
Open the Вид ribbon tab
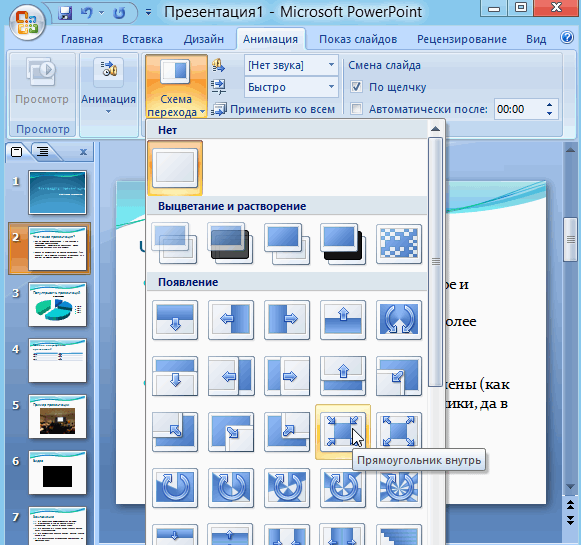click(x=536, y=39)
